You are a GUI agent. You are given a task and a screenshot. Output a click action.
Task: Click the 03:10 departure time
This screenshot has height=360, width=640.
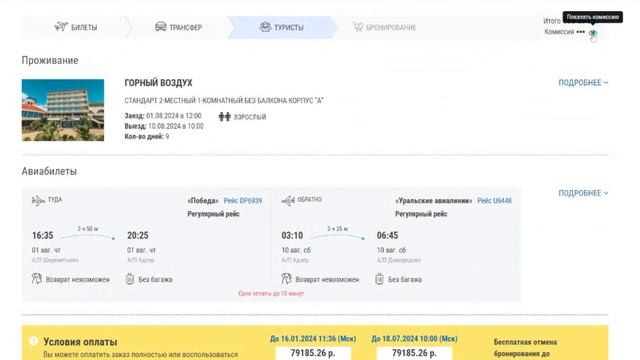(292, 236)
